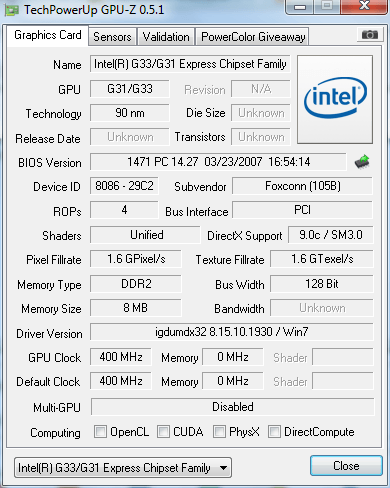Click the Default Clock field 400 MHz
Image resolution: width=390 pixels, height=488 pixels.
121,381
